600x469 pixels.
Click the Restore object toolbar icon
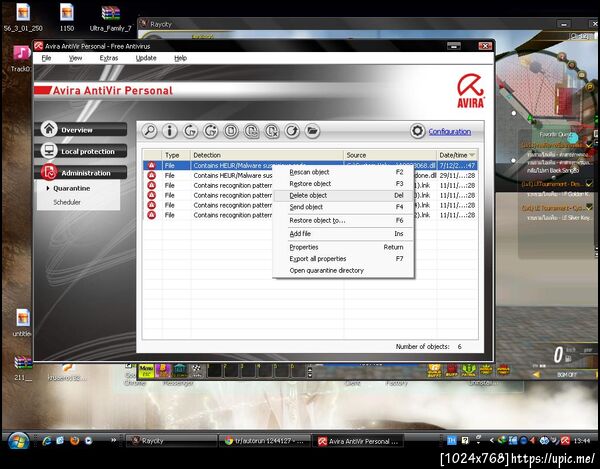coord(190,131)
